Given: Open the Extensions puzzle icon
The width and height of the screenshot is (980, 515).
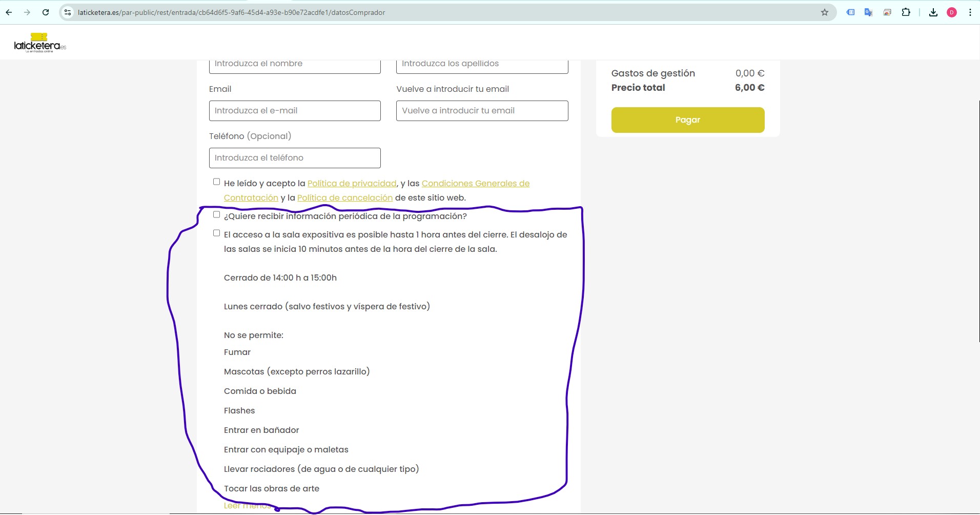Looking at the screenshot, I should pyautogui.click(x=906, y=12).
